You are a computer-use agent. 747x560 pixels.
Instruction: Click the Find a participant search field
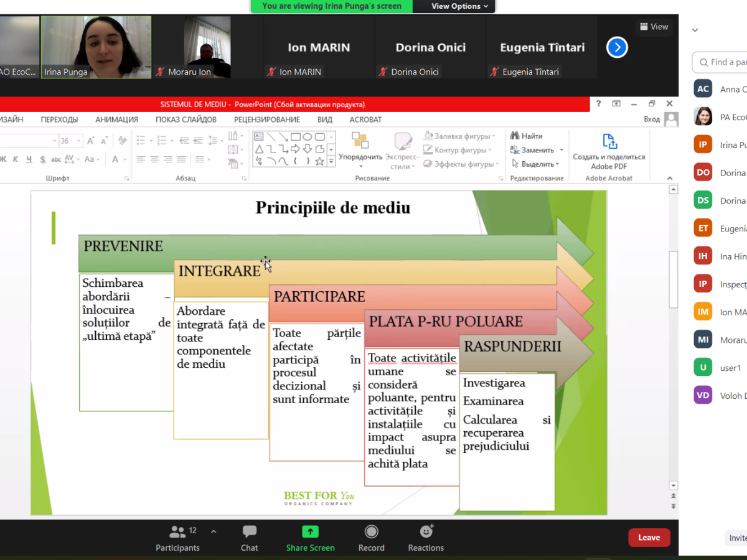pyautogui.click(x=720, y=62)
